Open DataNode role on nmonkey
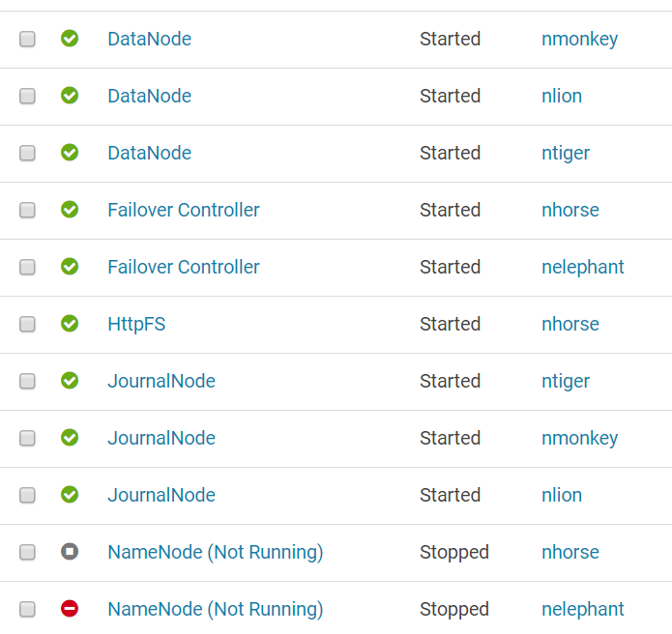Image resolution: width=672 pixels, height=634 pixels. click(149, 39)
